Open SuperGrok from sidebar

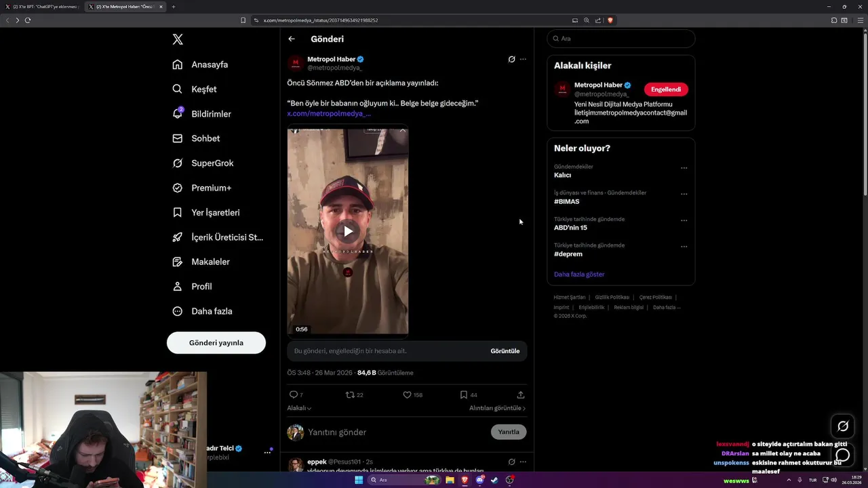click(203, 163)
